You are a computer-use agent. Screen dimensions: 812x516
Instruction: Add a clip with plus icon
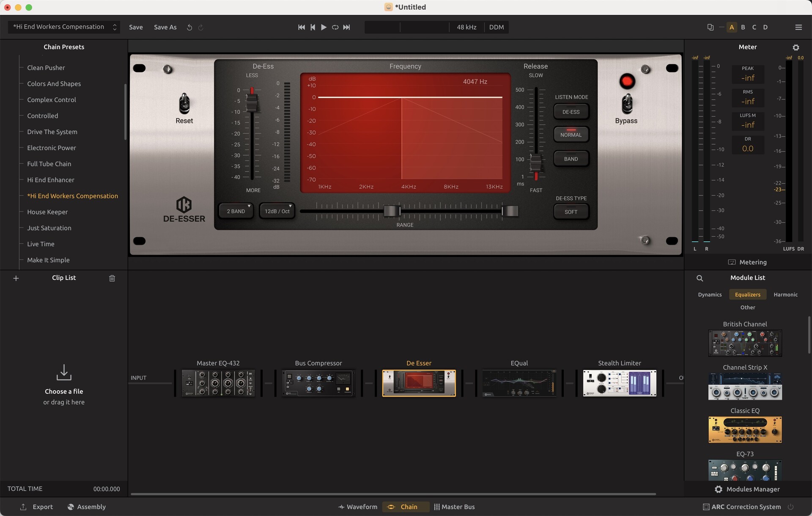16,278
